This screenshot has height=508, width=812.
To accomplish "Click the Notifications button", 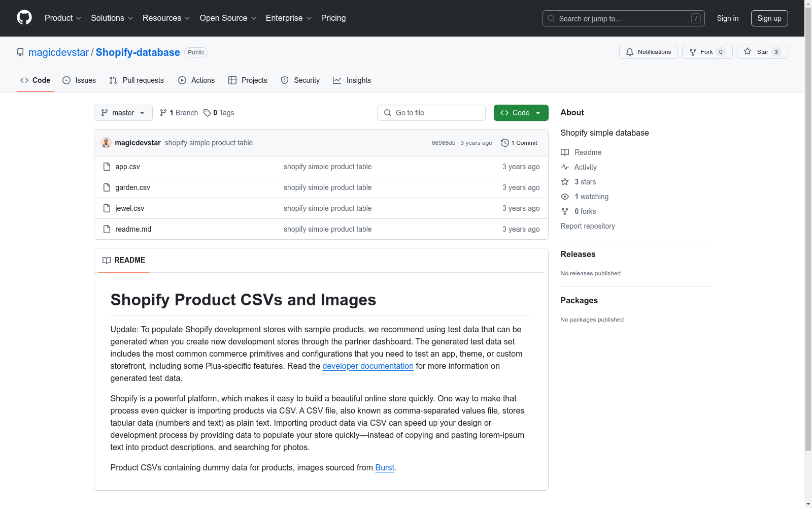I will (649, 52).
